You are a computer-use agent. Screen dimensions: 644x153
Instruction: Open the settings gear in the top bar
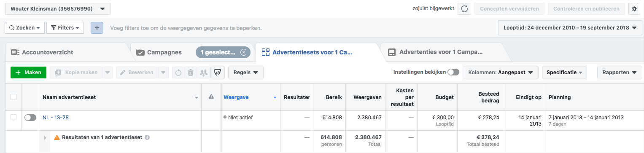(x=634, y=9)
